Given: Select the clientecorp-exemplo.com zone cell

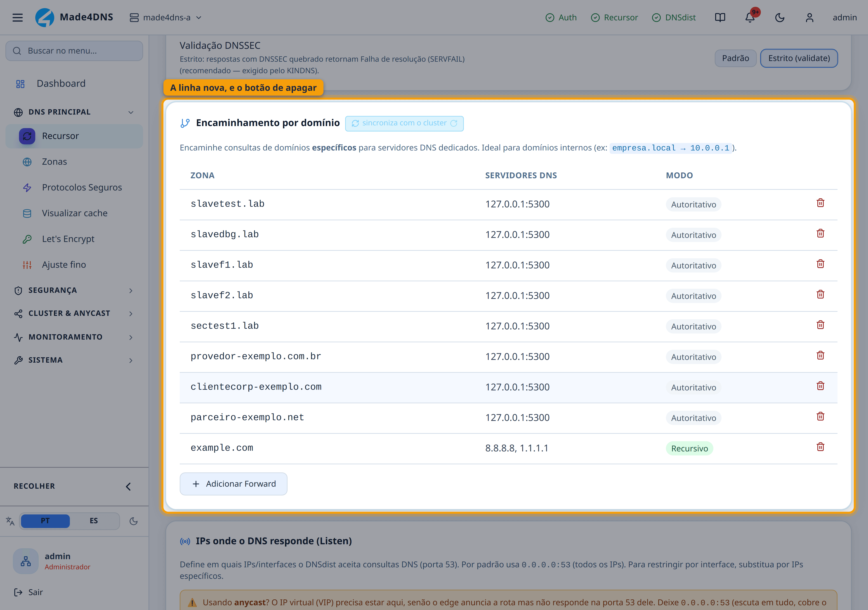Looking at the screenshot, I should coord(256,387).
